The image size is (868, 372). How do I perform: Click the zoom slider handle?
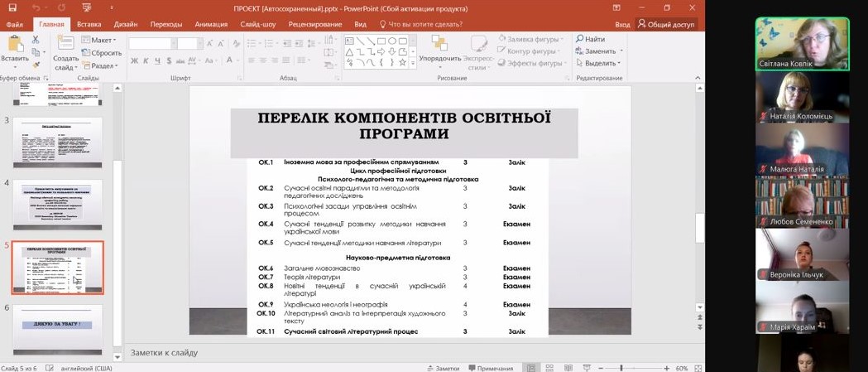coord(621,368)
